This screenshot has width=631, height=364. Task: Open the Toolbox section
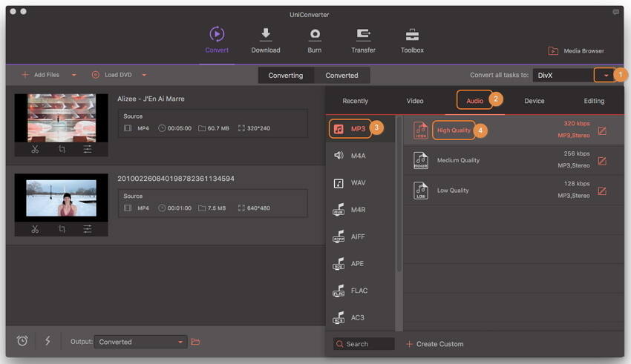(412, 40)
